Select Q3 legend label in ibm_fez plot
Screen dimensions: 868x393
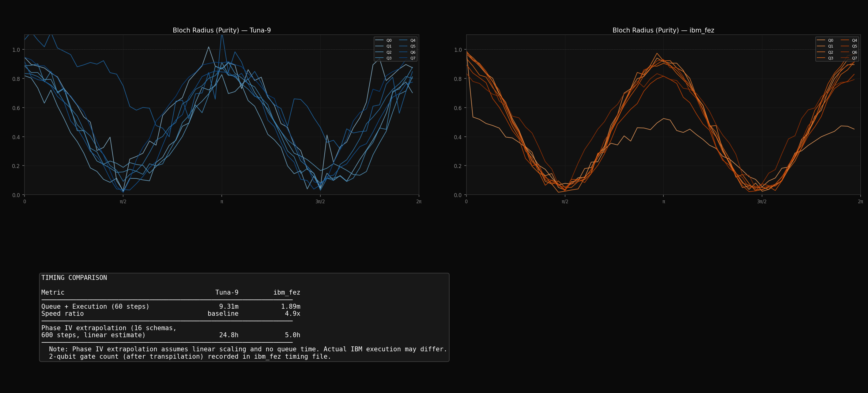click(x=831, y=58)
